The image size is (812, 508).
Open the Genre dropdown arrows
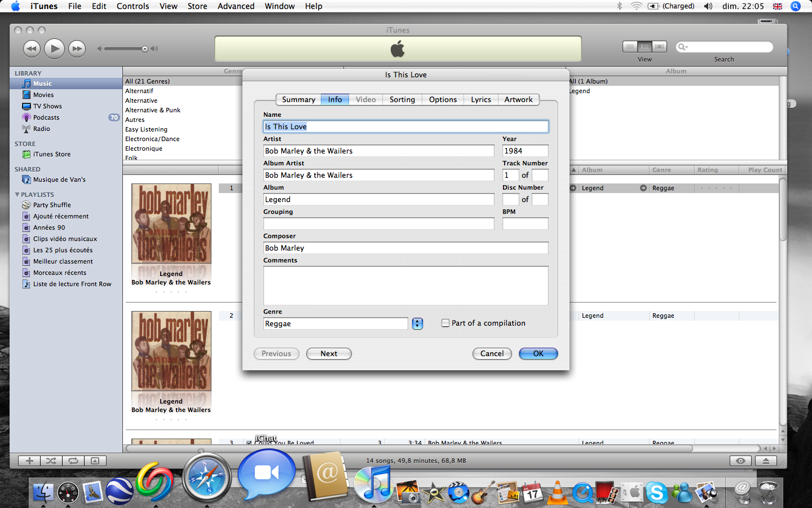click(417, 323)
